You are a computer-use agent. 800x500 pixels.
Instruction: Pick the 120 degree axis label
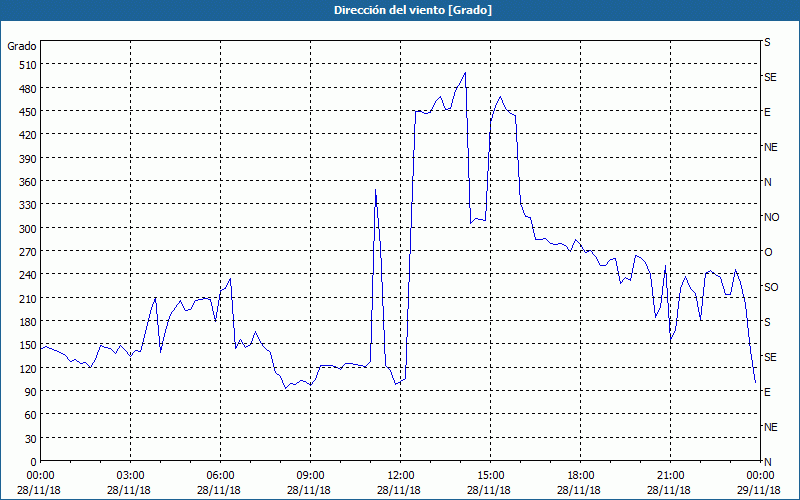(28, 368)
